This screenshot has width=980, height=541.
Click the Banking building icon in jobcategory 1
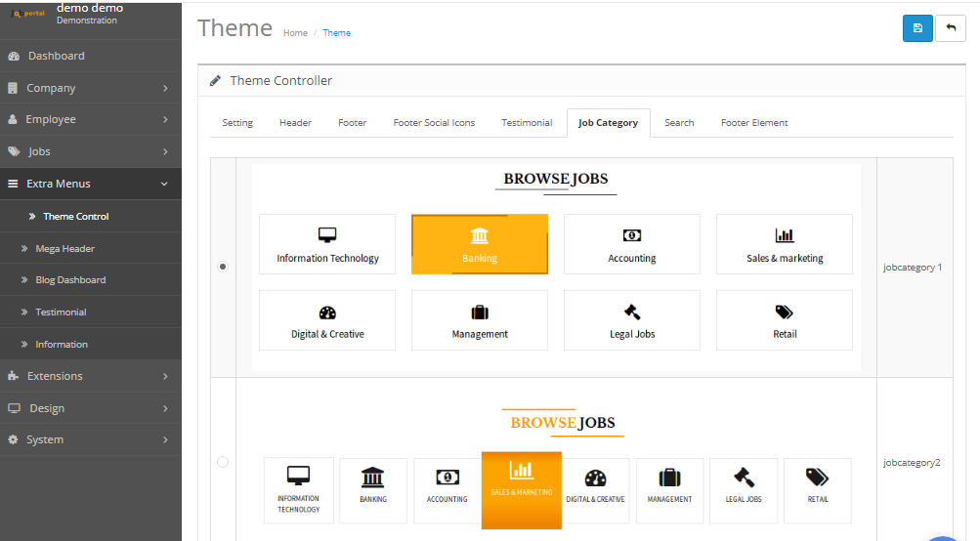click(480, 235)
